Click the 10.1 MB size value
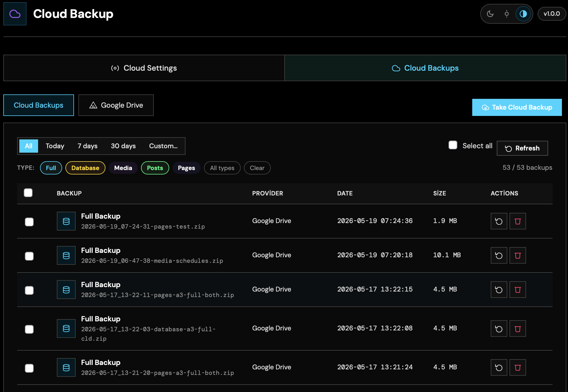The width and height of the screenshot is (568, 392). coord(447,255)
